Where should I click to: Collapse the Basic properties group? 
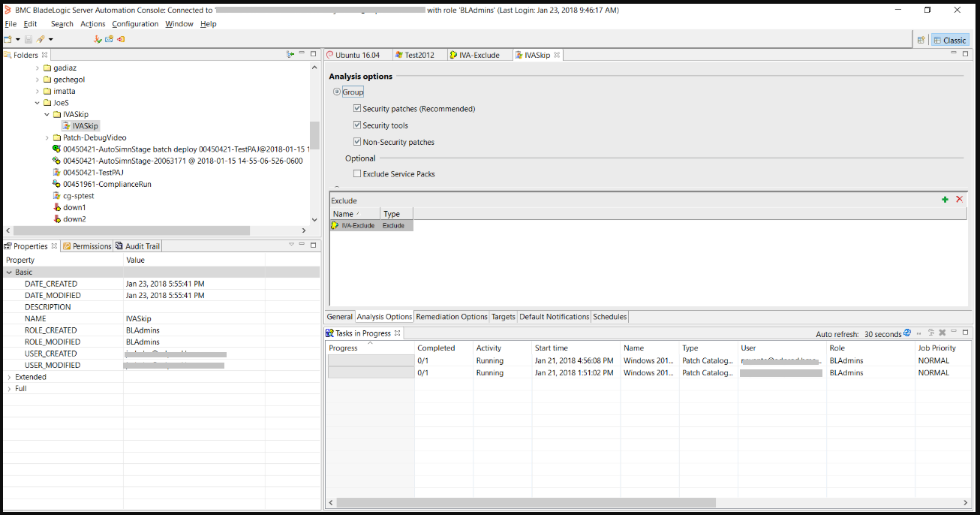(9, 273)
